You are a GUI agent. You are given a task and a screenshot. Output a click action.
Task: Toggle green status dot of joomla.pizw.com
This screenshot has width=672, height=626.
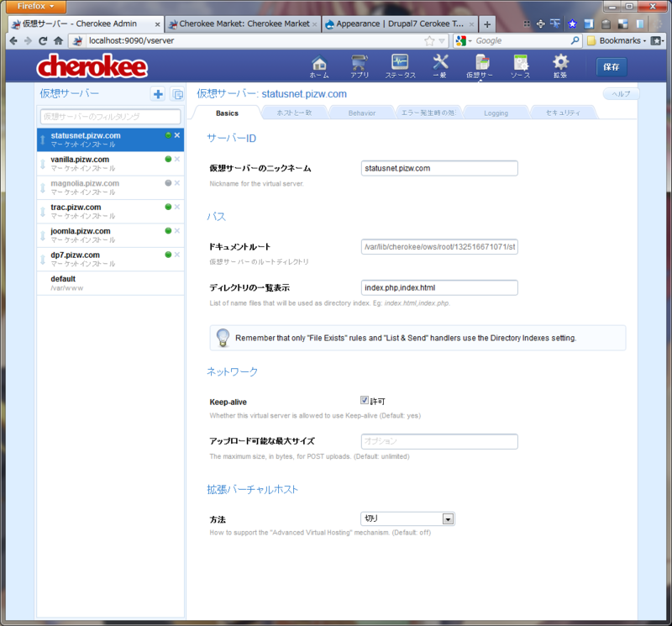pos(168,231)
